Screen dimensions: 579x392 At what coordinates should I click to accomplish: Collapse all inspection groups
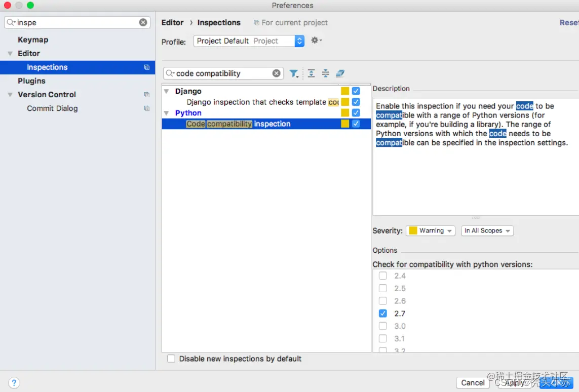tap(325, 73)
